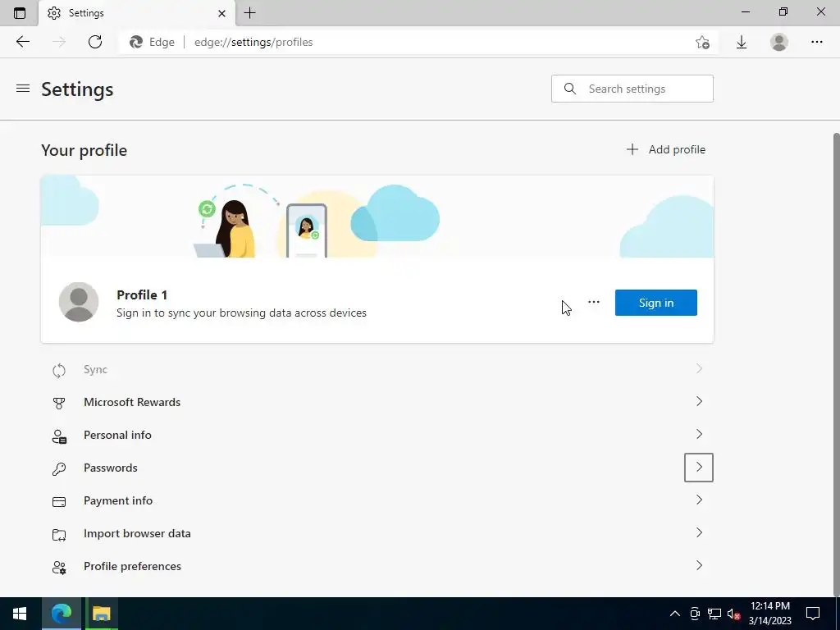Expand the Sync chevron
The height and width of the screenshot is (630, 840).
click(x=699, y=368)
